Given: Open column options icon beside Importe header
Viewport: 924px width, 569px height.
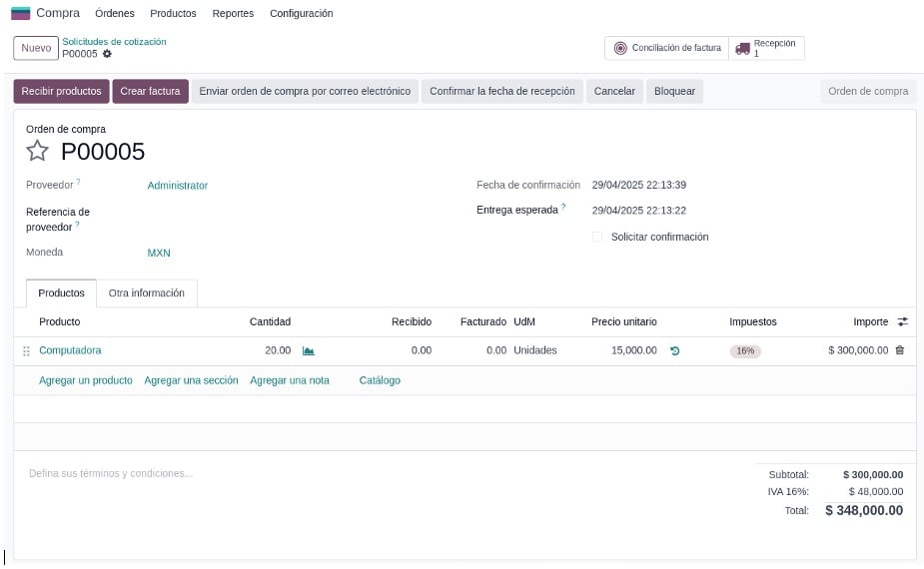Looking at the screenshot, I should click(902, 321).
